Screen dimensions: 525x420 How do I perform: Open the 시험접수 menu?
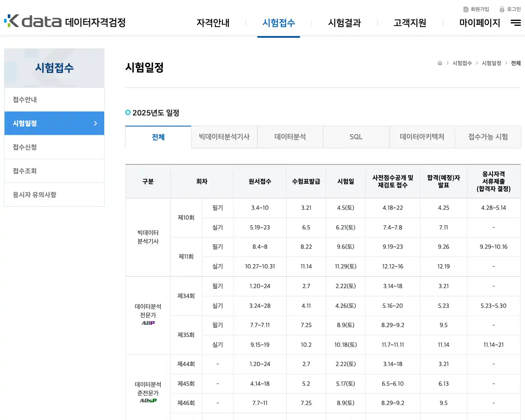278,23
